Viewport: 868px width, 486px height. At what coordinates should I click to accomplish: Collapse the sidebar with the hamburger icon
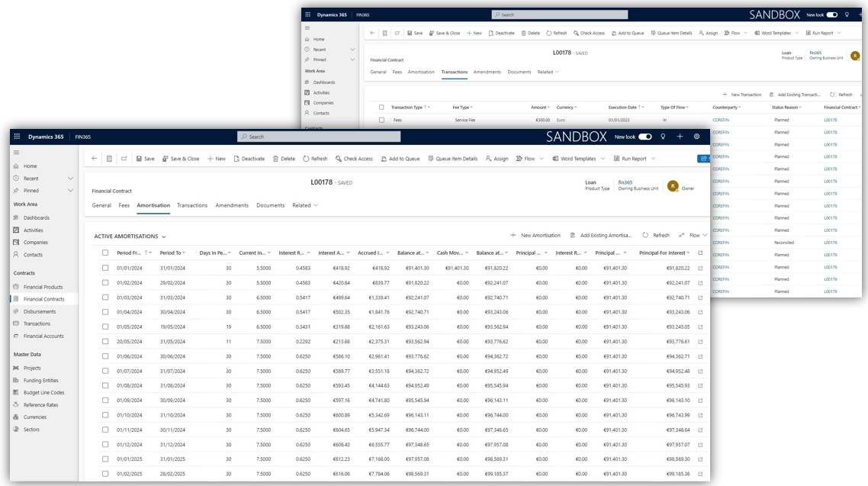pyautogui.click(x=17, y=153)
